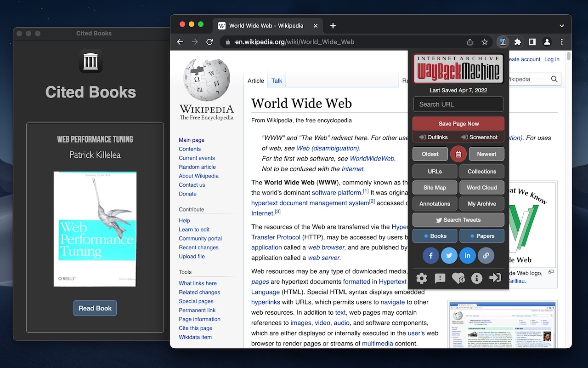Switch to the Talk tab on Wikipedia
Screen dimensions: 588x368
[277, 80]
